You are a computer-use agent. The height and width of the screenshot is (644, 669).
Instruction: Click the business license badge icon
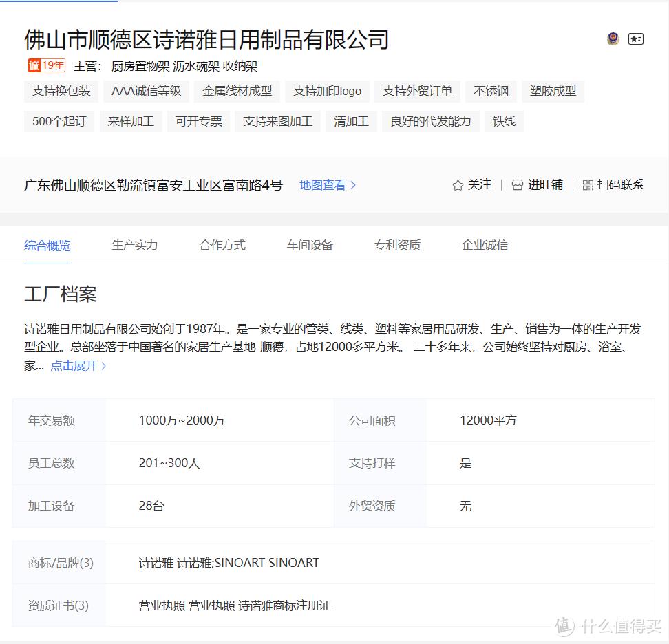pyautogui.click(x=612, y=39)
